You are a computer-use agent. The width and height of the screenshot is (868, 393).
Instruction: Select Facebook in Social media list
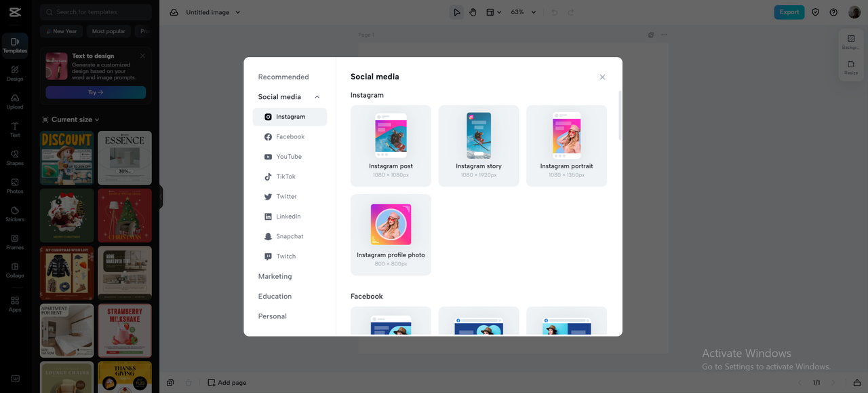(x=290, y=136)
